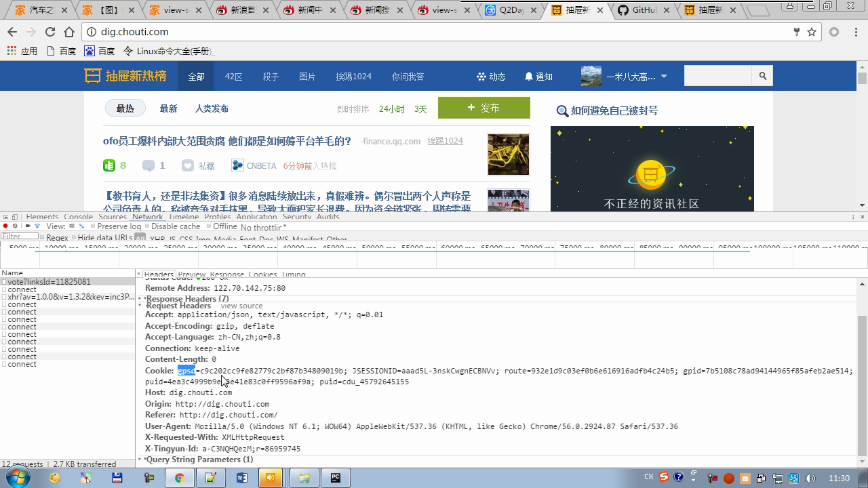The width and height of the screenshot is (868, 488).
Task: Open comments on the ofo post
Action: (149, 165)
